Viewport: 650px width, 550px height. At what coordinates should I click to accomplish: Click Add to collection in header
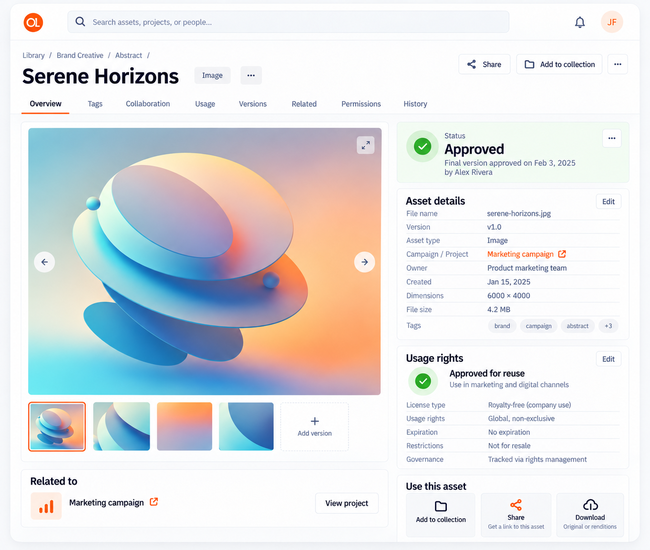coord(559,64)
